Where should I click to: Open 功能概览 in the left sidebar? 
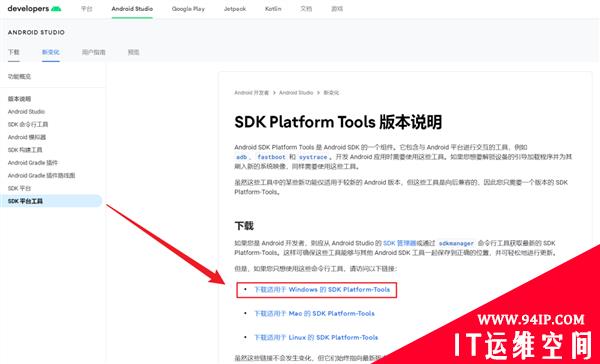click(19, 77)
